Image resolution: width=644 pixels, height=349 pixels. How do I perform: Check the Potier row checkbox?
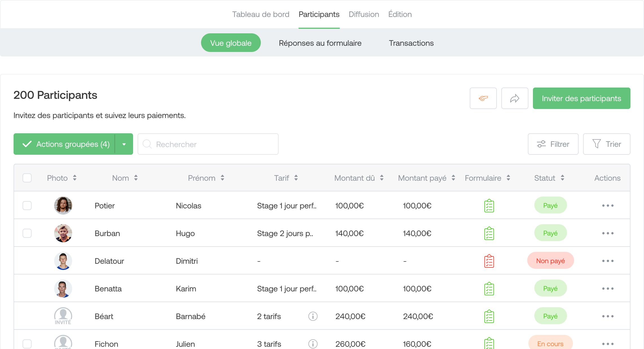pos(27,206)
